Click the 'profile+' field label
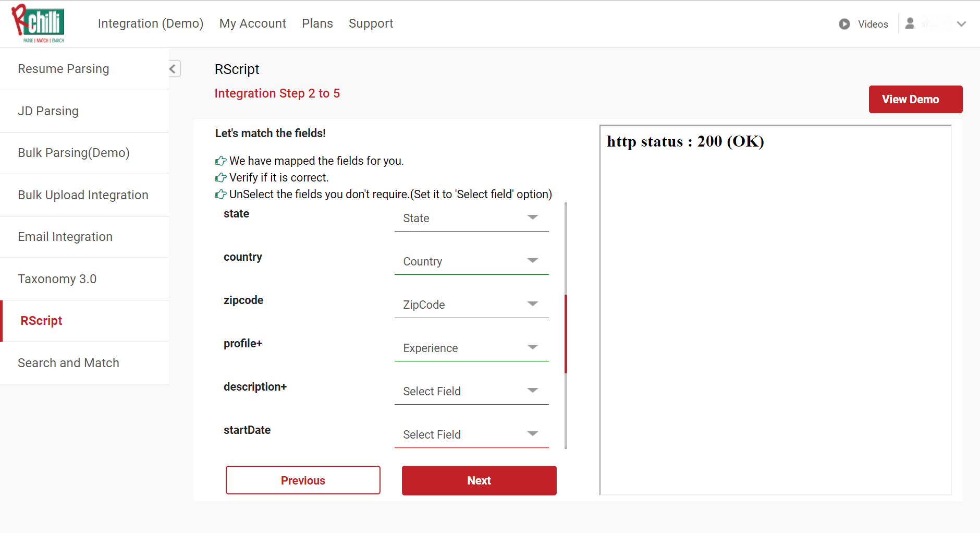 243,344
